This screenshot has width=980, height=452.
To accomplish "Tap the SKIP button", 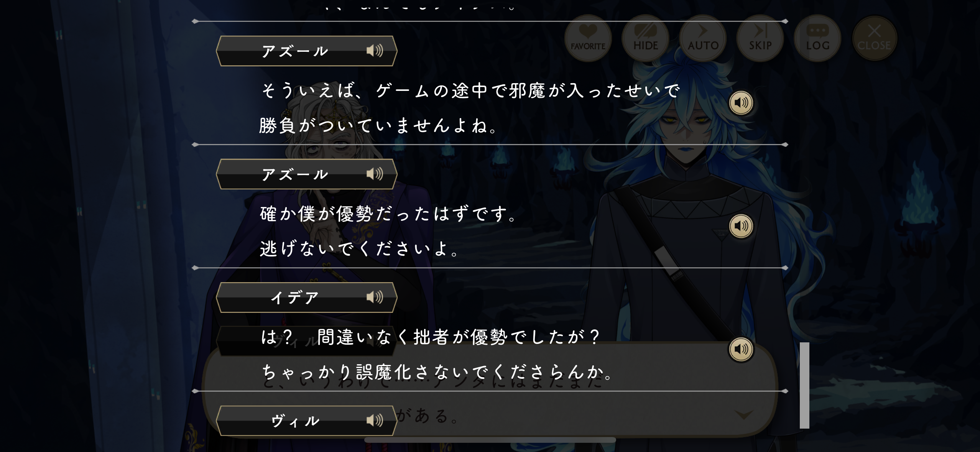I will tap(760, 38).
